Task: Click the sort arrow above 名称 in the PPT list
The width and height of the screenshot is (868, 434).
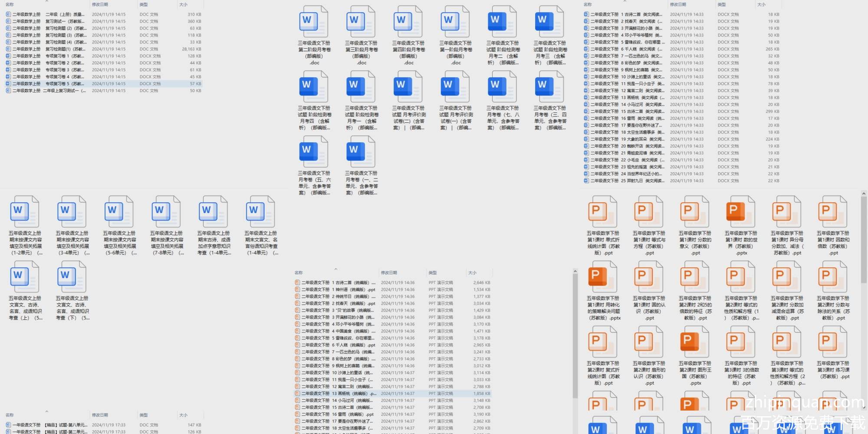Action: coord(335,269)
